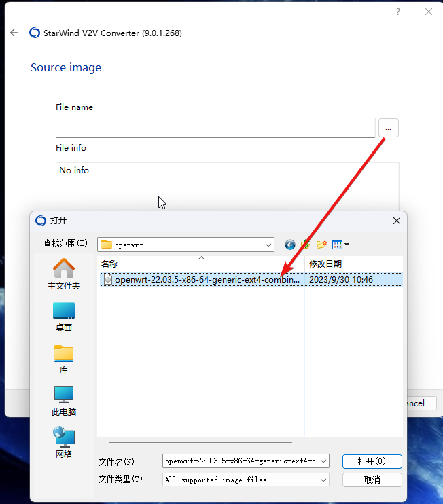
Task: Sort the file list by 修改日期 column
Action: click(x=353, y=264)
